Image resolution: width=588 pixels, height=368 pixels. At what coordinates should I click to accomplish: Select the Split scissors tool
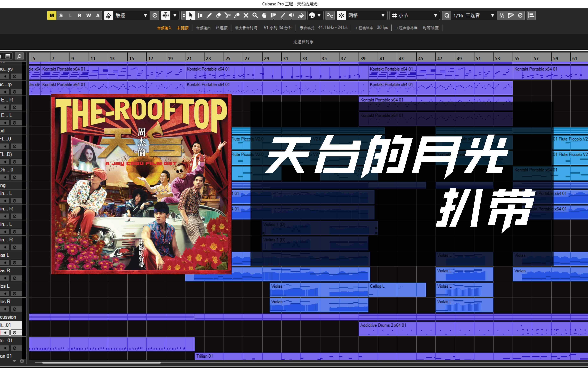(228, 15)
